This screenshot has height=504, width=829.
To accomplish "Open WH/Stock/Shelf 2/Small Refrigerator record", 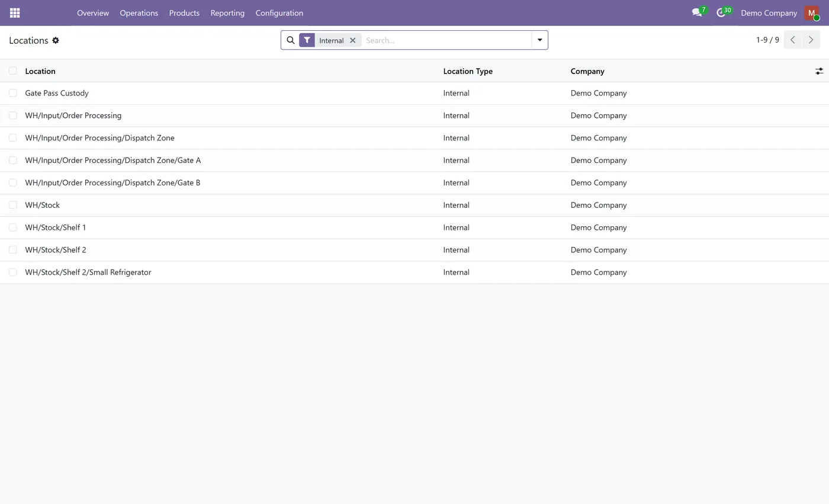I will [88, 272].
